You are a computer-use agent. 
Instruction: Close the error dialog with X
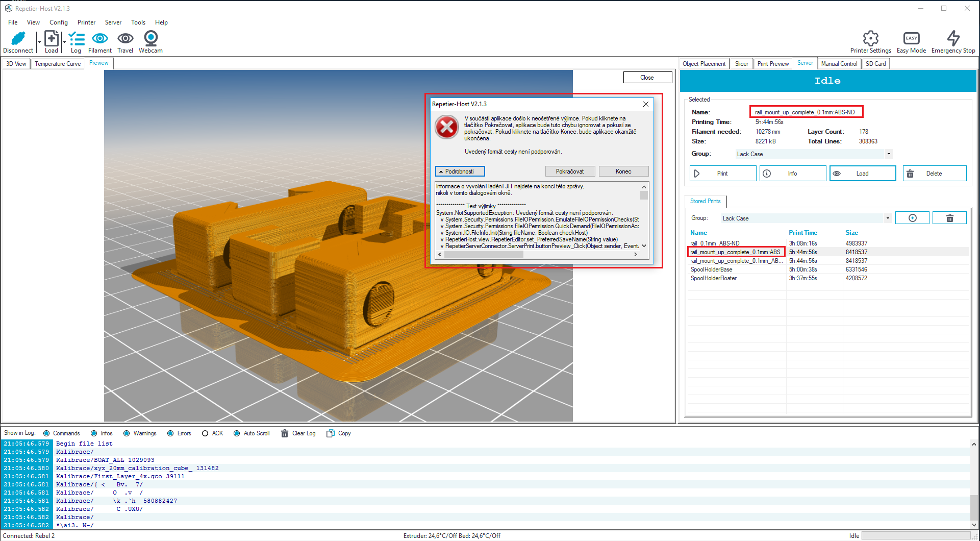coord(646,104)
